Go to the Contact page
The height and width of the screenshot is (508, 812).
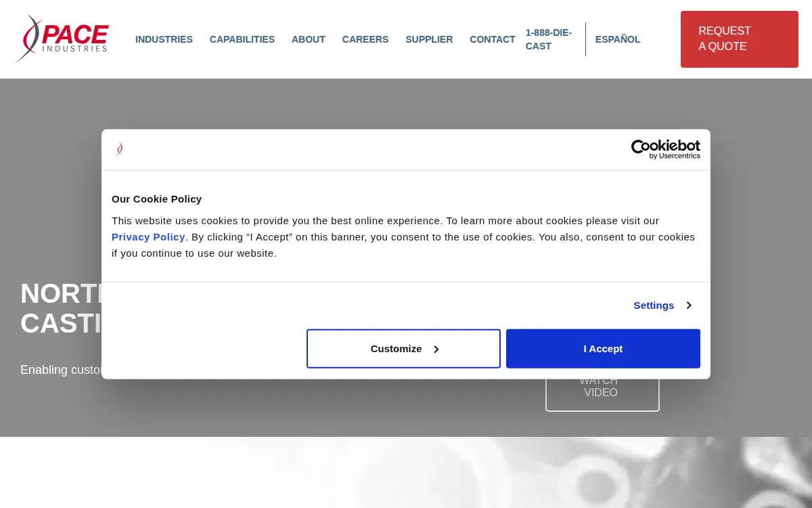493,39
